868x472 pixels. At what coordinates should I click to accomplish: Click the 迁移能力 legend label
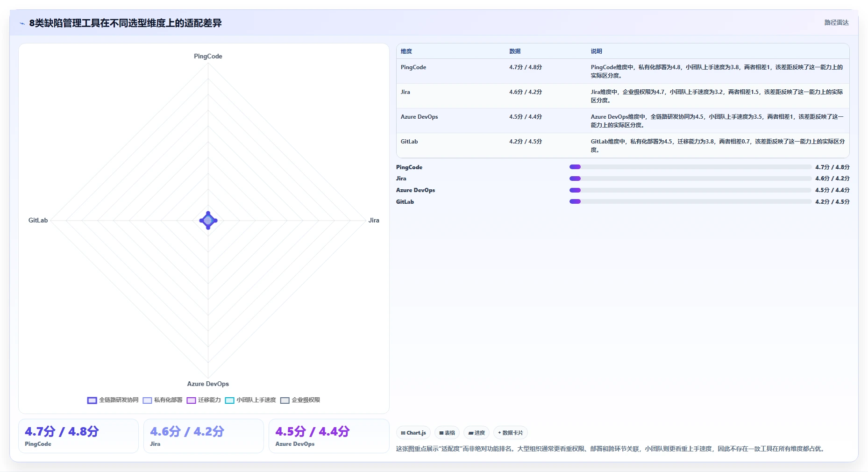[209, 400]
